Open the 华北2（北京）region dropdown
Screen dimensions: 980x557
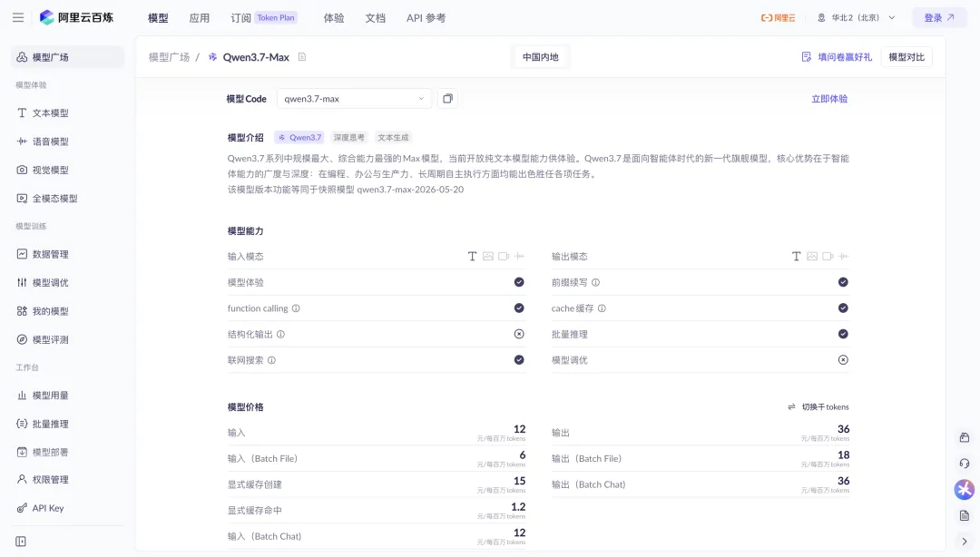click(x=857, y=17)
